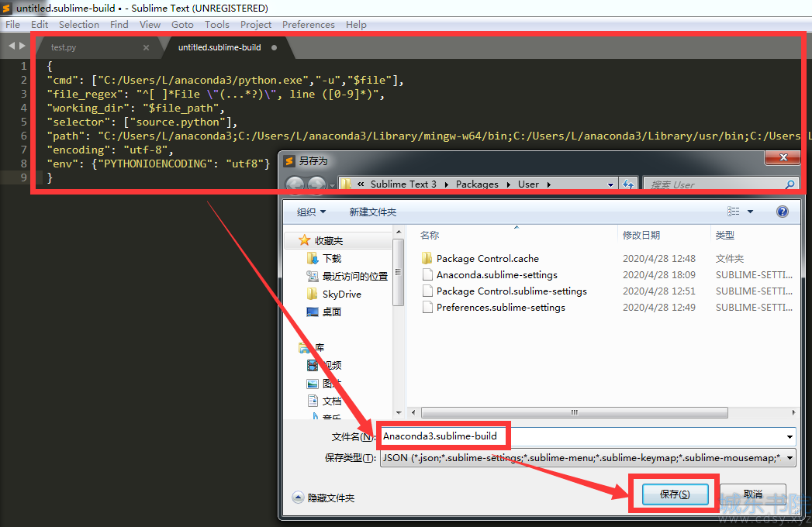Open the Tools menu
The image size is (812, 527).
click(216, 24)
